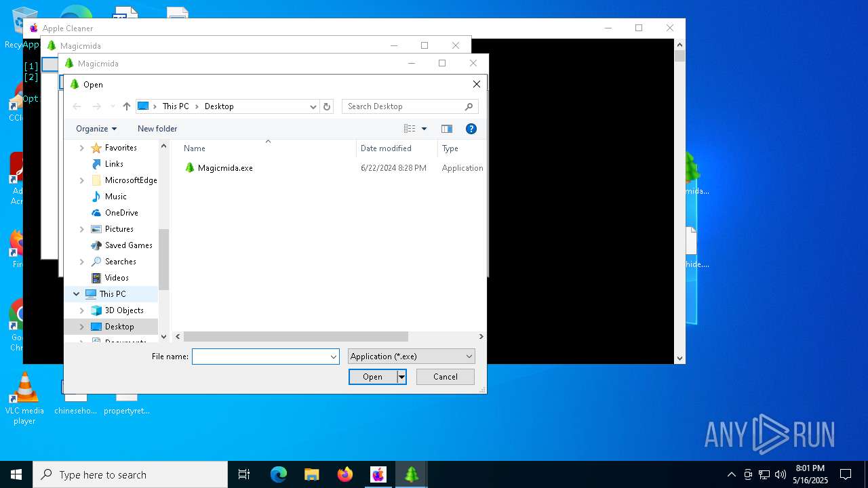Go up one folder level arrow
868x488 pixels.
tap(127, 106)
